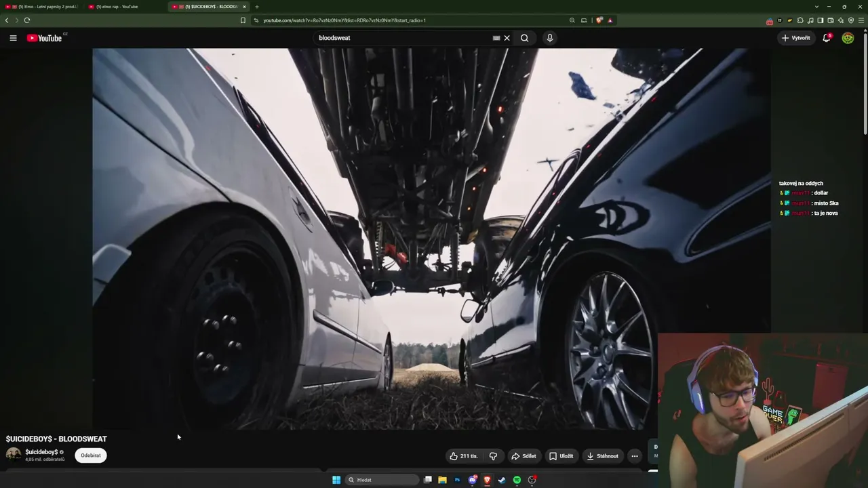The image size is (868, 488).
Task: Open Brave Leo AI sparkle icon
Action: point(841,20)
